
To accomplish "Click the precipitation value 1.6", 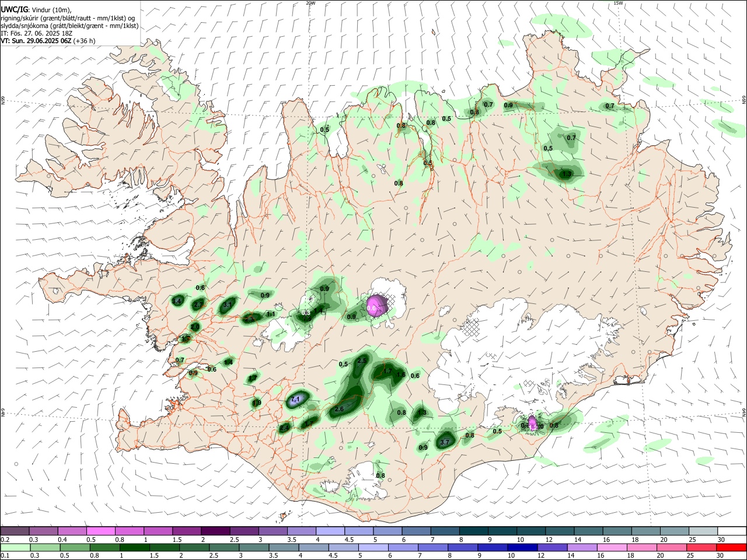I will [x=401, y=375].
